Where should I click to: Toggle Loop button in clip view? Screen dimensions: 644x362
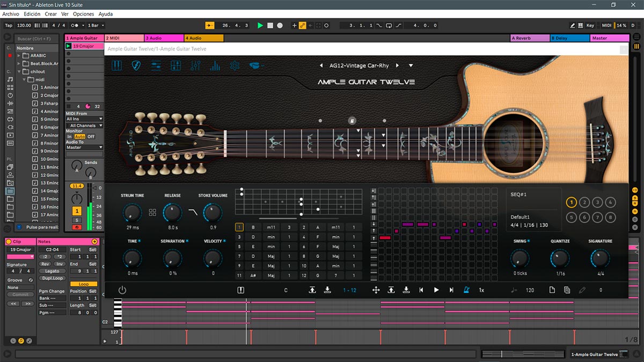point(84,284)
